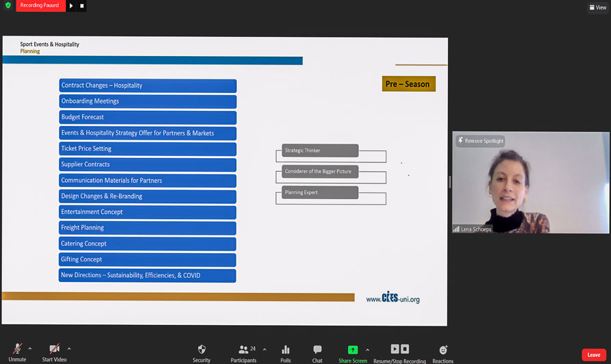Expand video options arrow next to Start Video
611x364 pixels.
coord(69,349)
